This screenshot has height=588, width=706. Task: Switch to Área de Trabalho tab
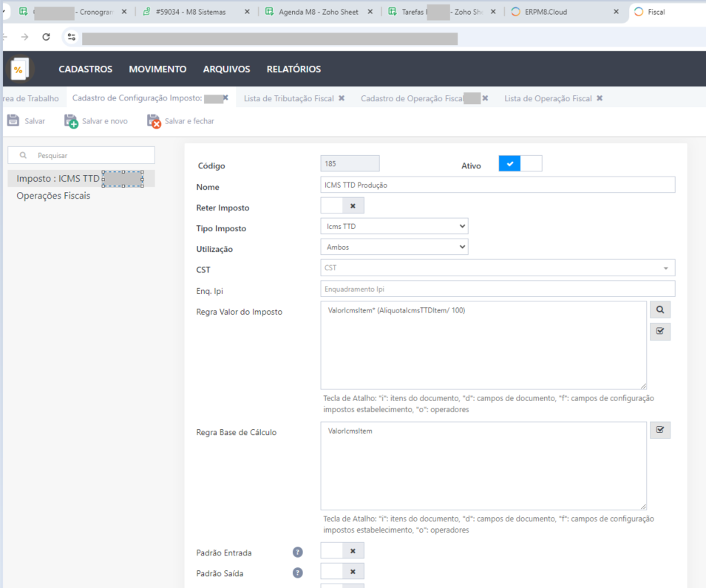click(30, 98)
